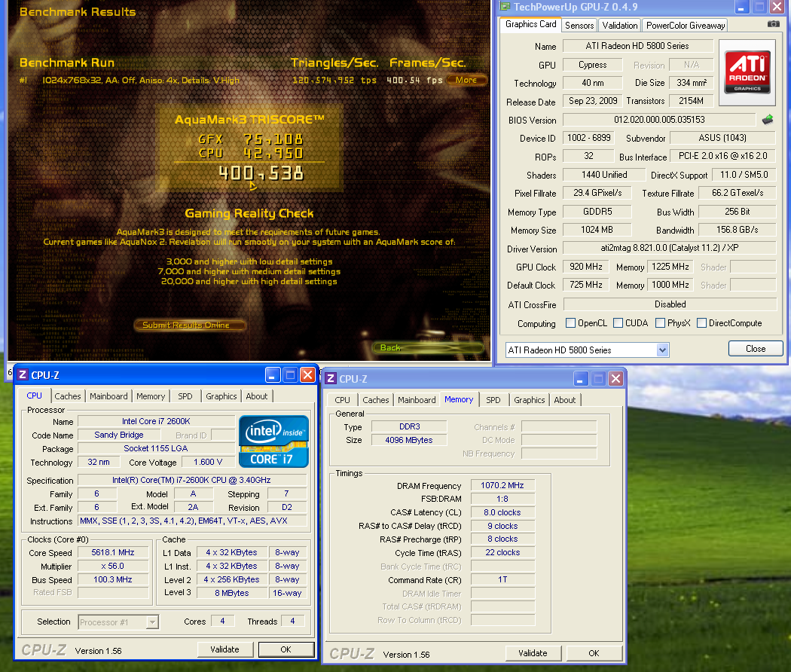Enable the DirectCompute checkbox

pyautogui.click(x=701, y=323)
